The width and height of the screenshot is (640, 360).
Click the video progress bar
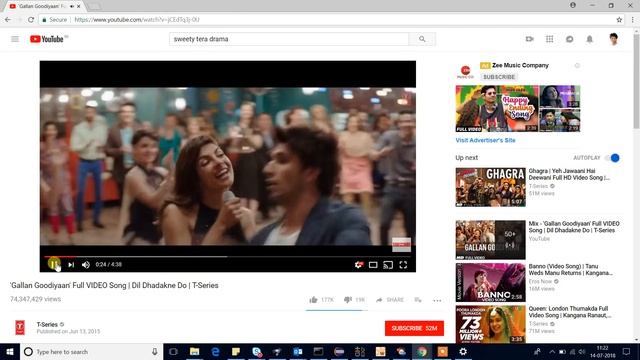pyautogui.click(x=228, y=257)
